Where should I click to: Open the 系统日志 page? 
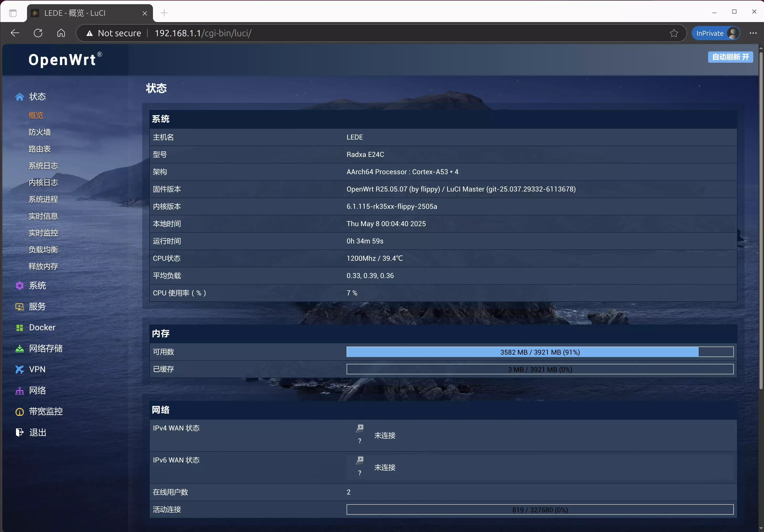pyautogui.click(x=43, y=166)
